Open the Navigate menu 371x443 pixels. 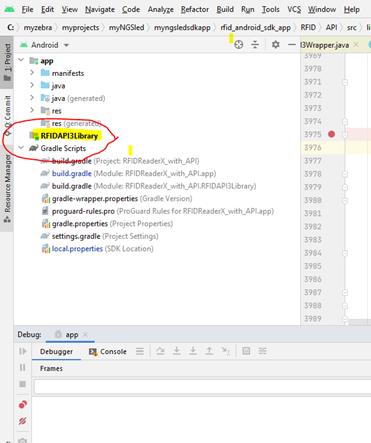pos(100,9)
